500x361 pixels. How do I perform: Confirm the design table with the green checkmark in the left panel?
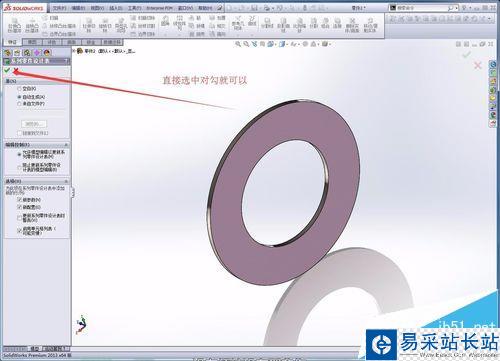tap(7, 70)
